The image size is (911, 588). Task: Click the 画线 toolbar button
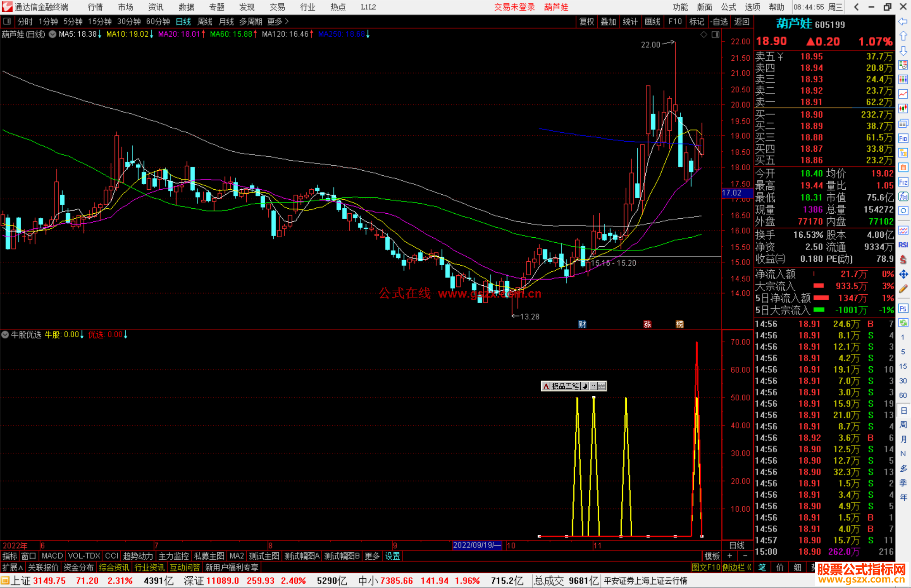pos(652,21)
